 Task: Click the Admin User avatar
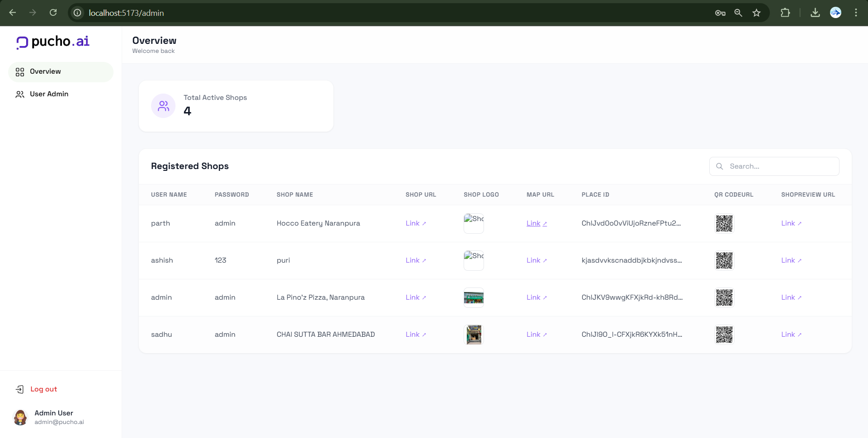(x=20, y=417)
